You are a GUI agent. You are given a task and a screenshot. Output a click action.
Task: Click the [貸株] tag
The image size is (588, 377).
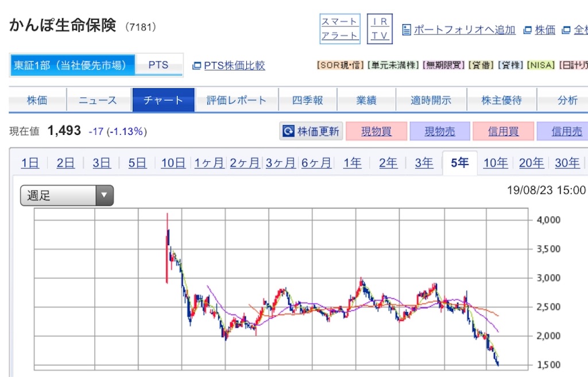tap(510, 65)
